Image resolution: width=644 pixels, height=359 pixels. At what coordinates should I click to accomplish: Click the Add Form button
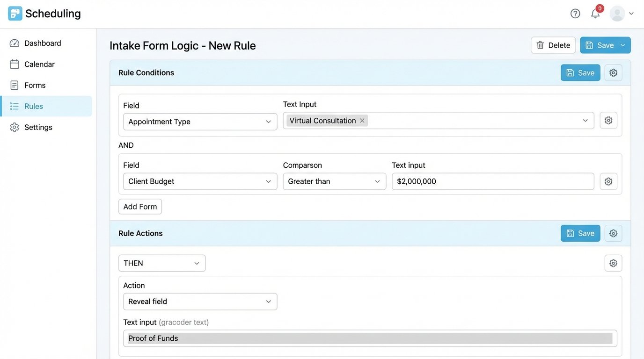tap(140, 206)
